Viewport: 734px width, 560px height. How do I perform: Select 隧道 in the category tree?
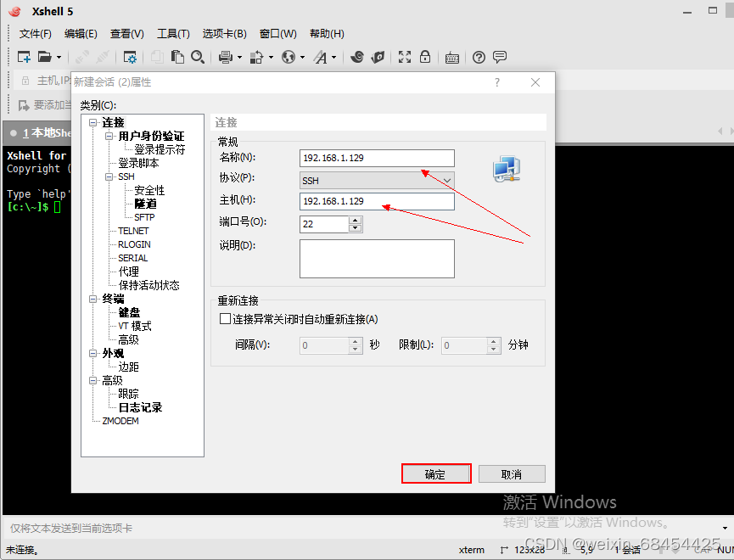[x=146, y=204]
